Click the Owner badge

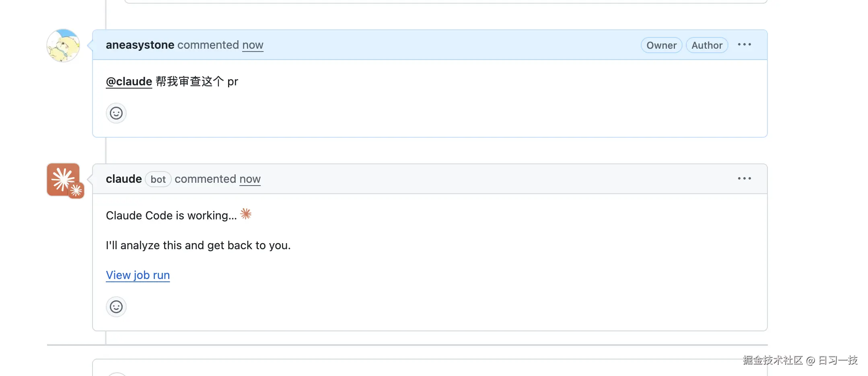(661, 45)
